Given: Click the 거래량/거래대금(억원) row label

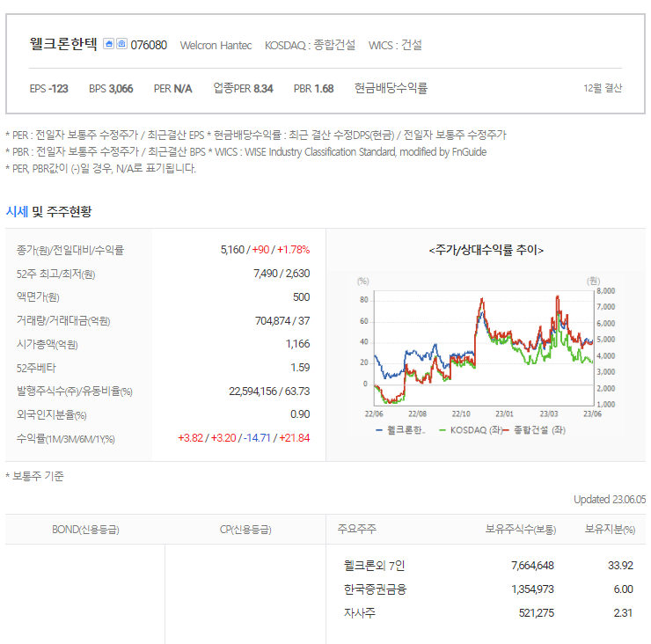Looking at the screenshot, I should (x=63, y=320).
